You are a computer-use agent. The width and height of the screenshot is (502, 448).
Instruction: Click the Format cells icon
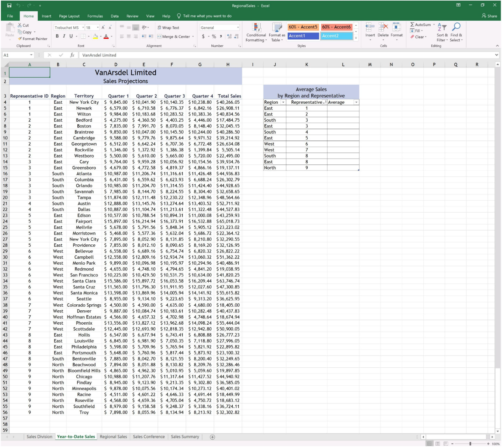397,27
